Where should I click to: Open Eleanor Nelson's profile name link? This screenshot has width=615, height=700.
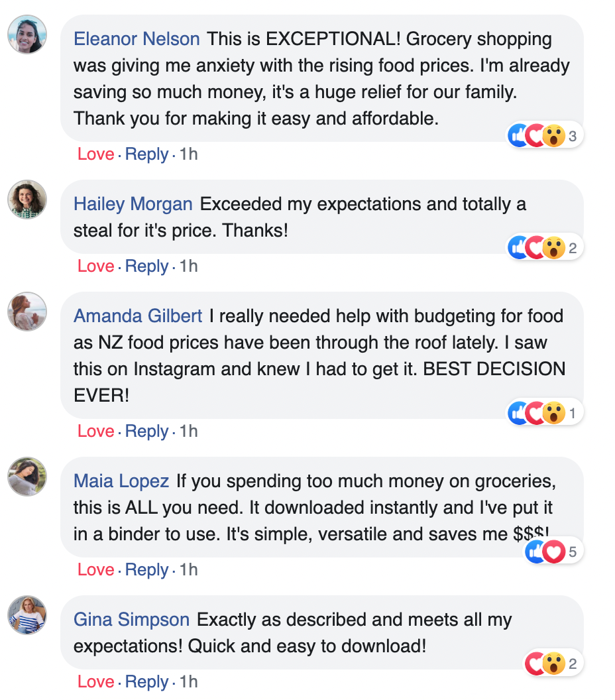click(137, 39)
